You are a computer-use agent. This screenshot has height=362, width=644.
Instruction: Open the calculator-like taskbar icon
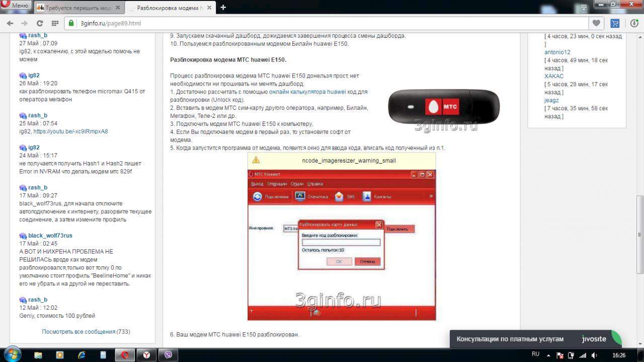[x=103, y=355]
